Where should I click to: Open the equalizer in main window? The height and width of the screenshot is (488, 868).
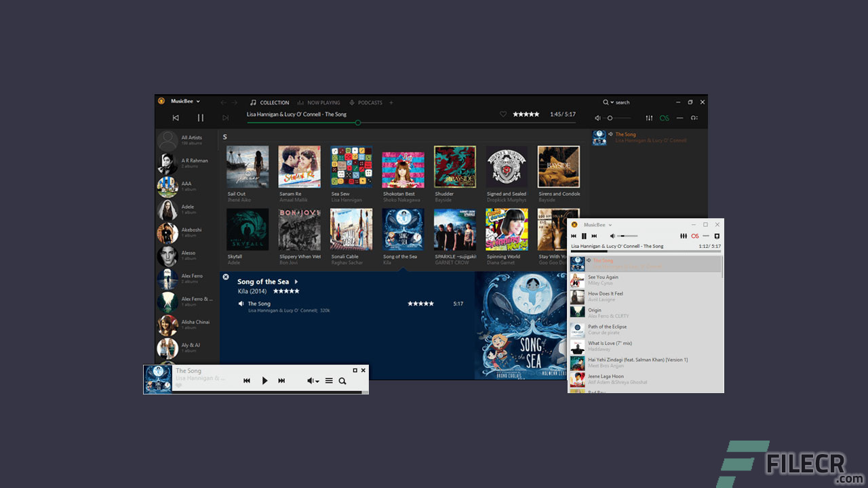[649, 118]
